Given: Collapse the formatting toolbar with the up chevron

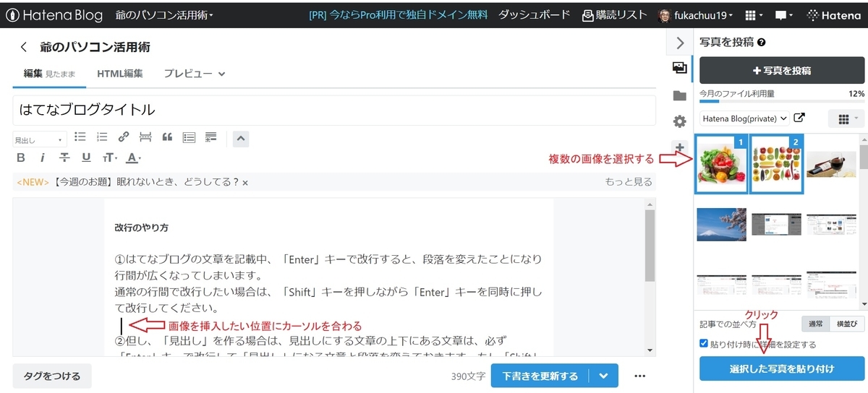Looking at the screenshot, I should (241, 138).
